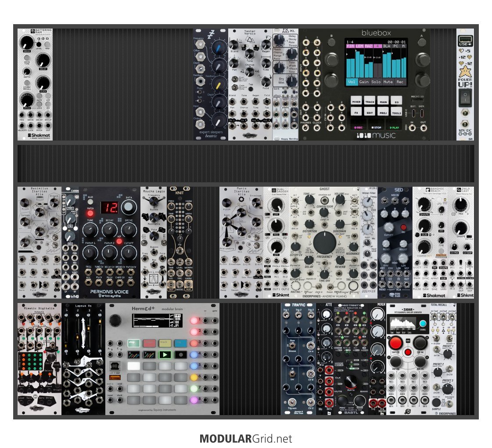Click the red 12 display on Perkons Voice
Image resolution: width=492 pixels, height=448 pixels.
click(x=110, y=207)
